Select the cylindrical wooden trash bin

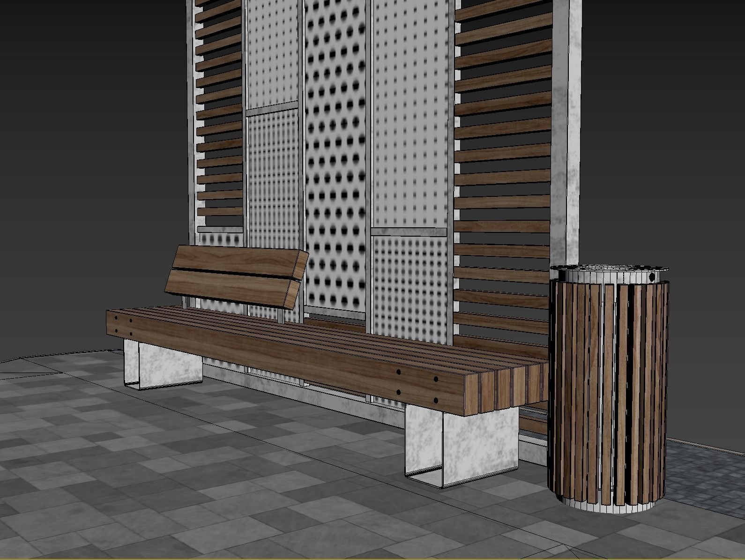(x=609, y=389)
